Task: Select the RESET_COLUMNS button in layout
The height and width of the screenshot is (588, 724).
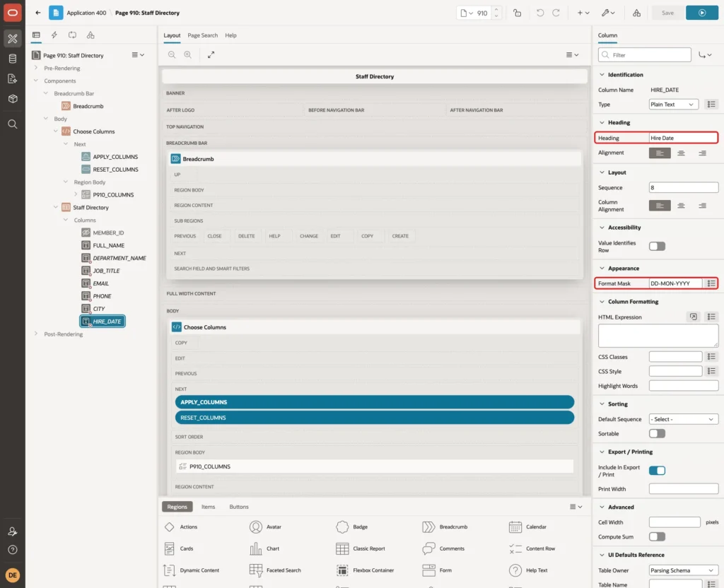Action: (x=375, y=418)
